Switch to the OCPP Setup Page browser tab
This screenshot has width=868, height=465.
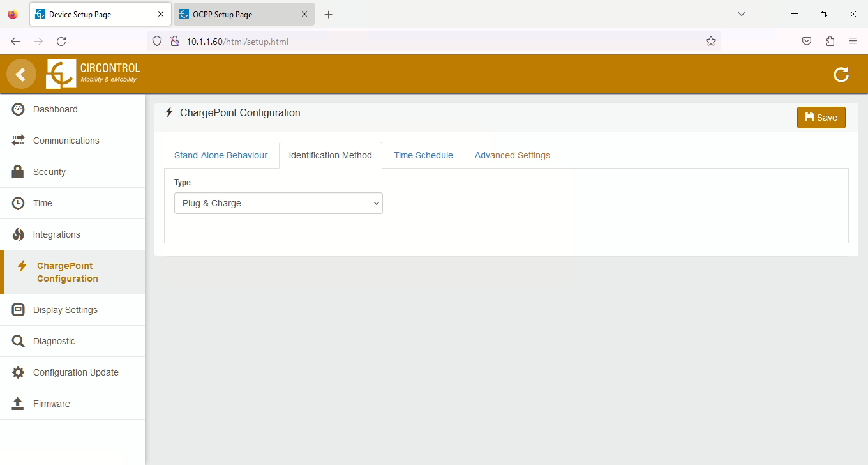click(236, 14)
